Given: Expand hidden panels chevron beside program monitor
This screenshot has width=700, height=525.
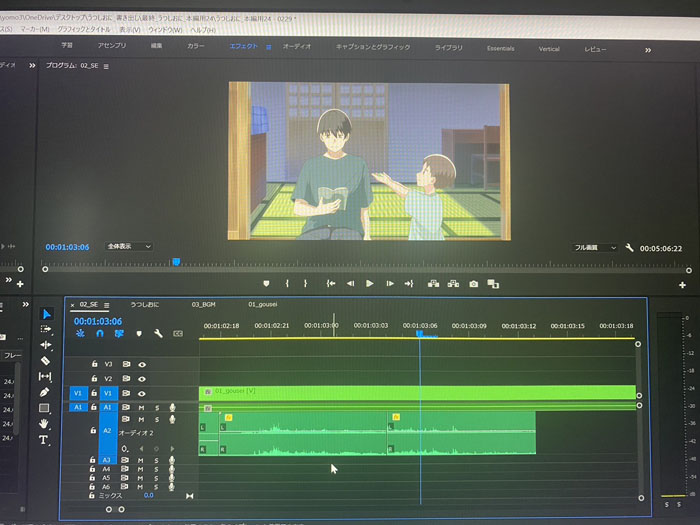Looking at the screenshot, I should pyautogui.click(x=32, y=66).
